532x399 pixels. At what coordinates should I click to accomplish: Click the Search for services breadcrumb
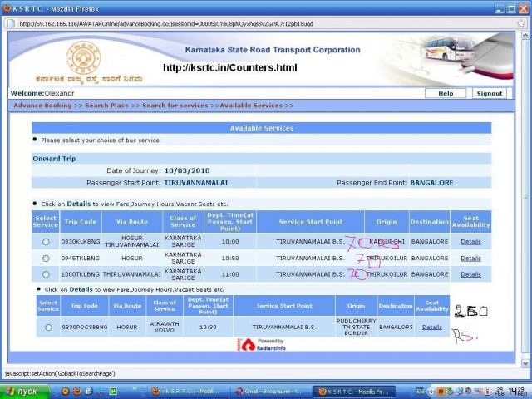175,106
